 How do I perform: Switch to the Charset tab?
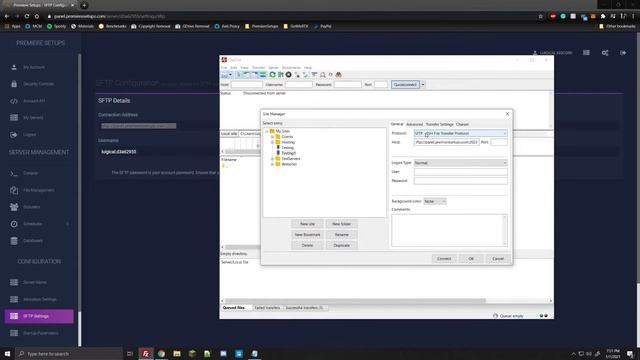click(462, 124)
